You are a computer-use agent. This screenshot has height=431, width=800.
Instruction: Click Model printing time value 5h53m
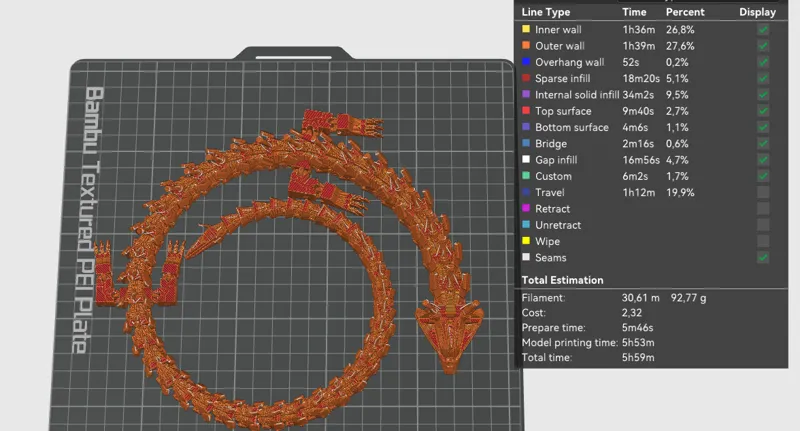tap(638, 342)
